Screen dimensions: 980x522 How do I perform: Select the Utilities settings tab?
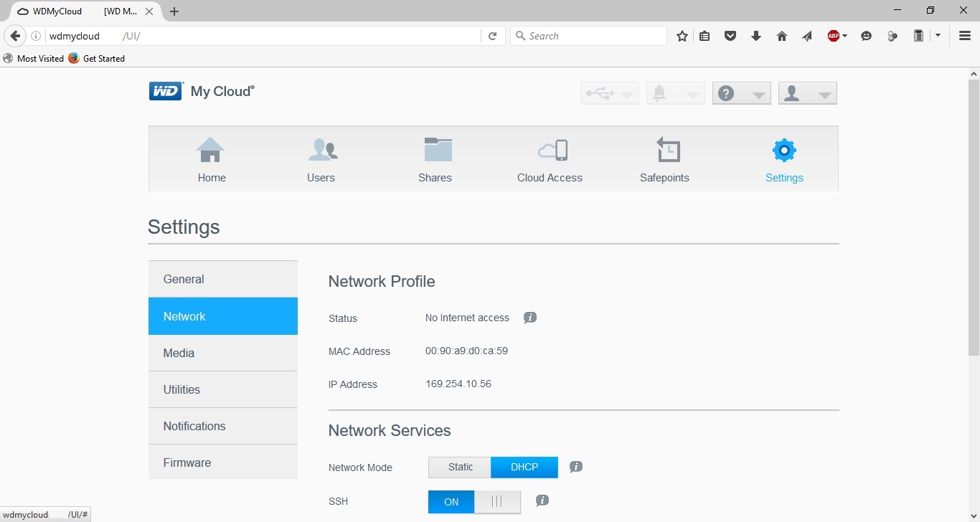coord(223,389)
